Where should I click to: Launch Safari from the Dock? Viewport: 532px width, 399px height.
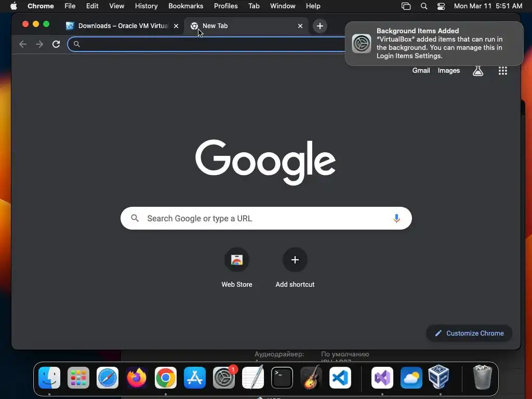click(x=108, y=378)
